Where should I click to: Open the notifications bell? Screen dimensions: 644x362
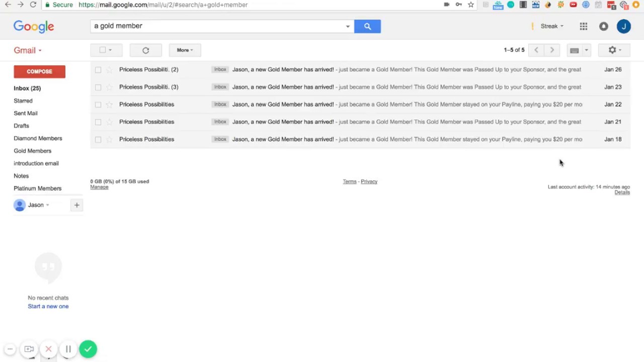click(x=604, y=26)
